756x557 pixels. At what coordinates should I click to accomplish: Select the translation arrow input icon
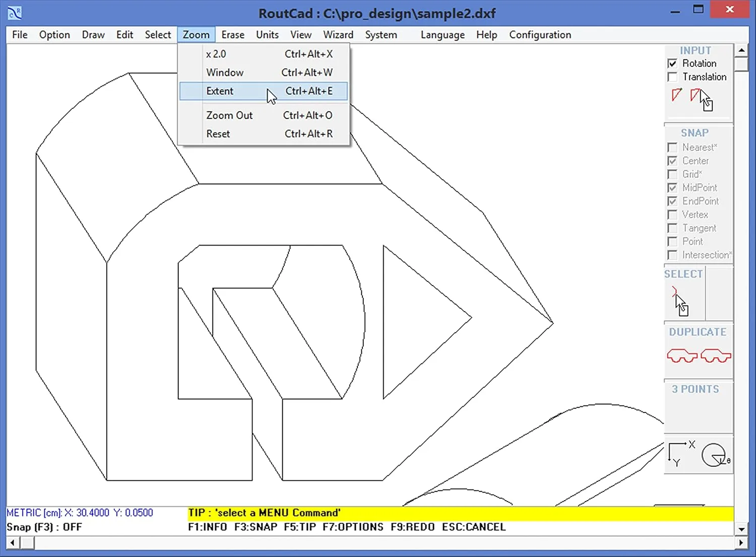tap(696, 95)
